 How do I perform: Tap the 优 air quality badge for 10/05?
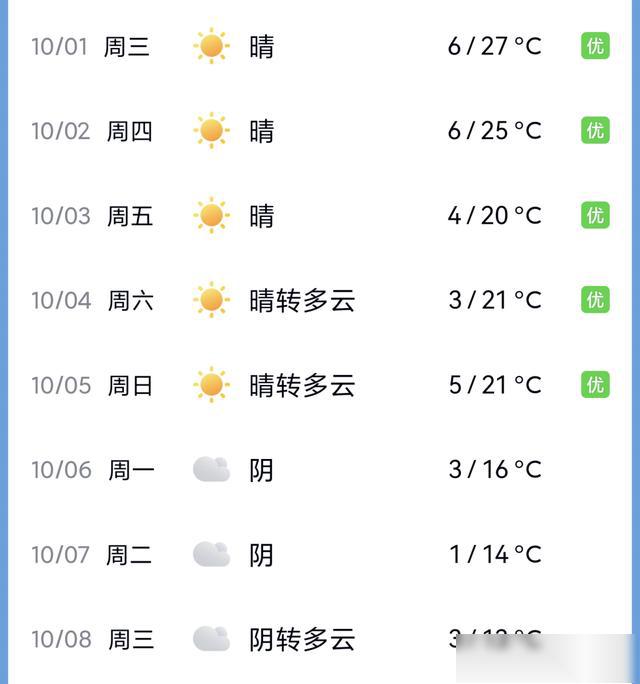pos(595,385)
